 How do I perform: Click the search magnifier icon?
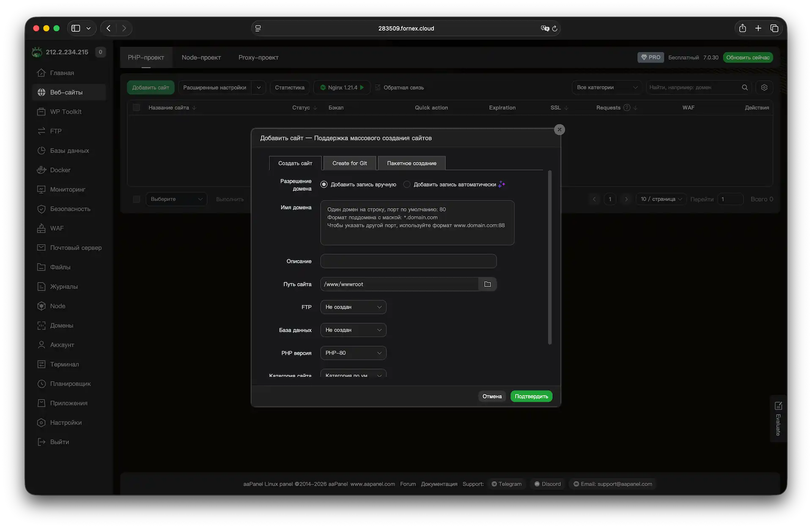[x=745, y=88]
